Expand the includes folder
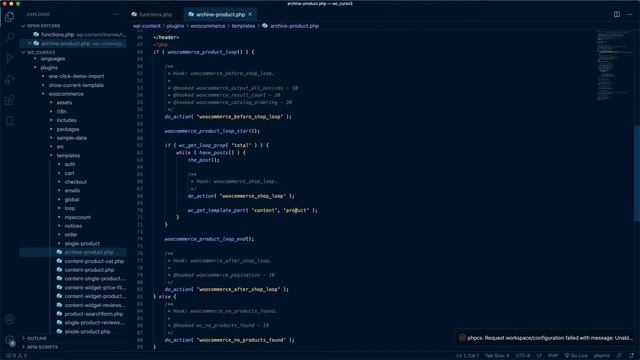This screenshot has width=640, height=360. pyautogui.click(x=67, y=120)
